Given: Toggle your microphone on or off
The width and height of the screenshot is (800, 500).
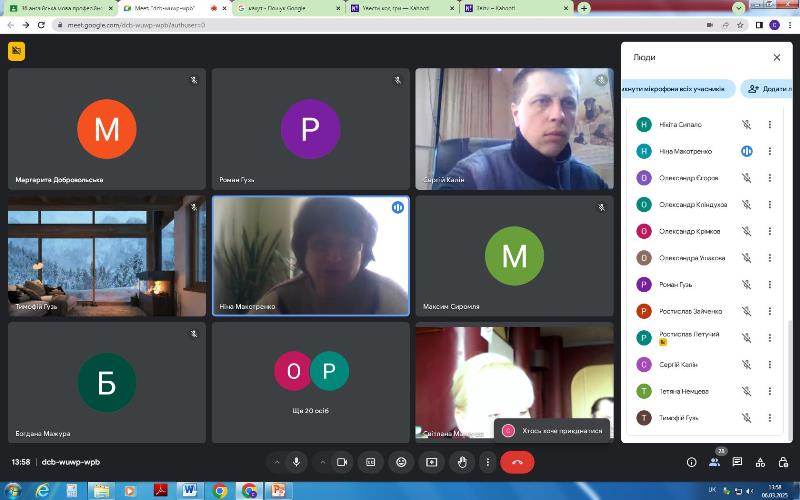Looking at the screenshot, I should click(x=296, y=462).
